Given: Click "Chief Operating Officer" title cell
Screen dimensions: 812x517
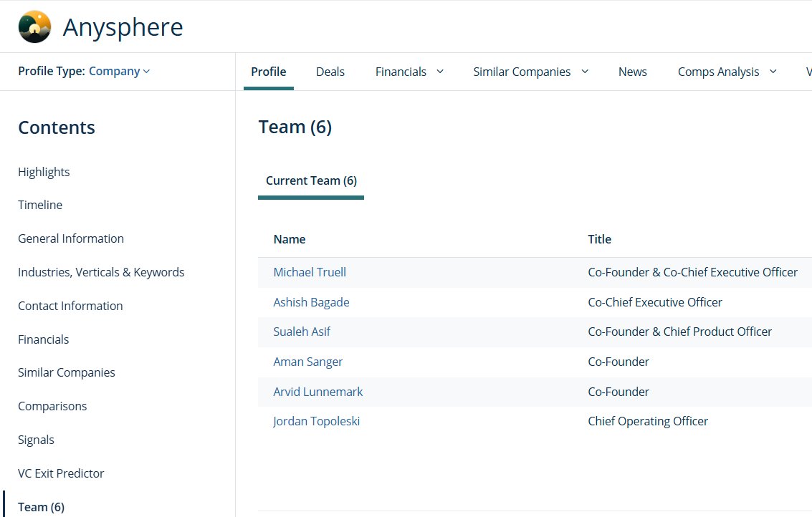Looking at the screenshot, I should coord(648,421).
